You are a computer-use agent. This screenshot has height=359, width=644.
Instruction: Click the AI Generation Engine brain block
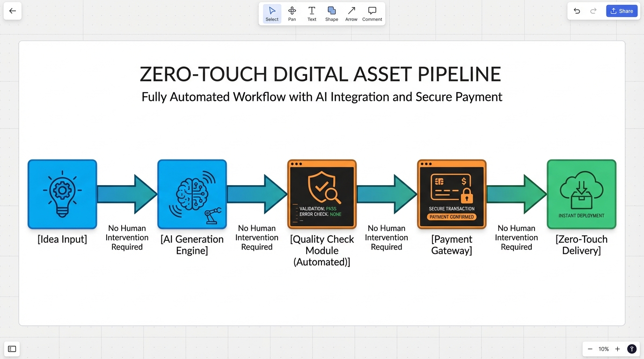(x=192, y=194)
